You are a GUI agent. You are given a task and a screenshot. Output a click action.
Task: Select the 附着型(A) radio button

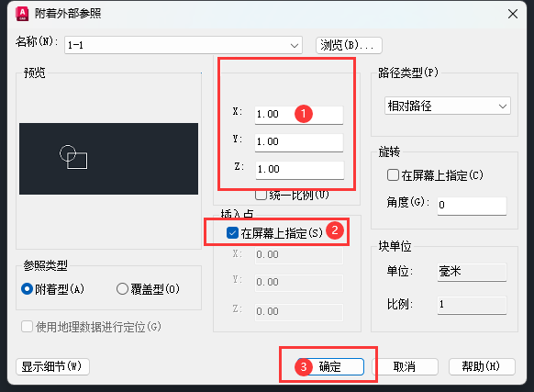point(27,289)
